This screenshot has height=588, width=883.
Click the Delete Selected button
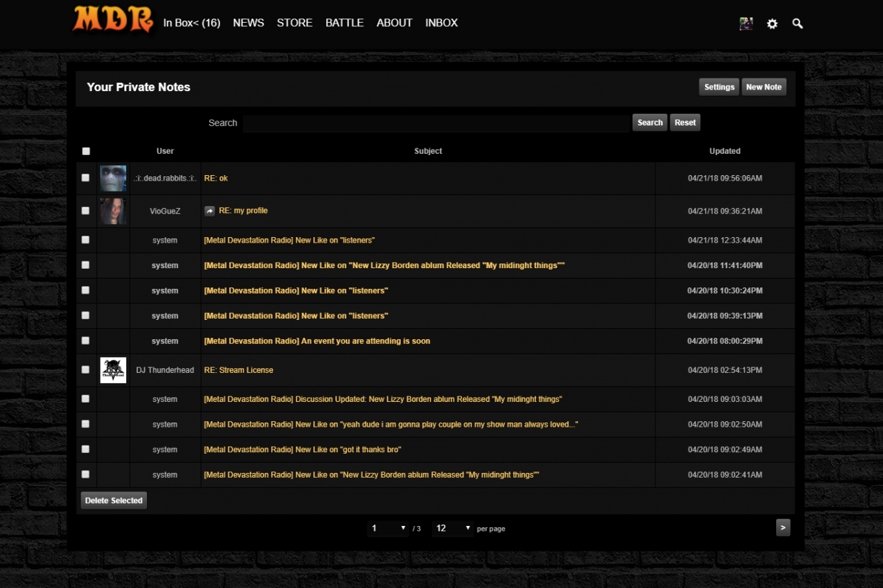114,500
